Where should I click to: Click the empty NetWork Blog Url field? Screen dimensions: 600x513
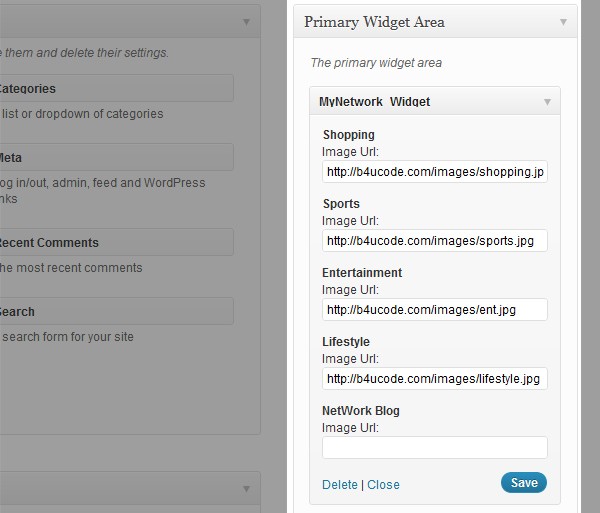coord(435,448)
